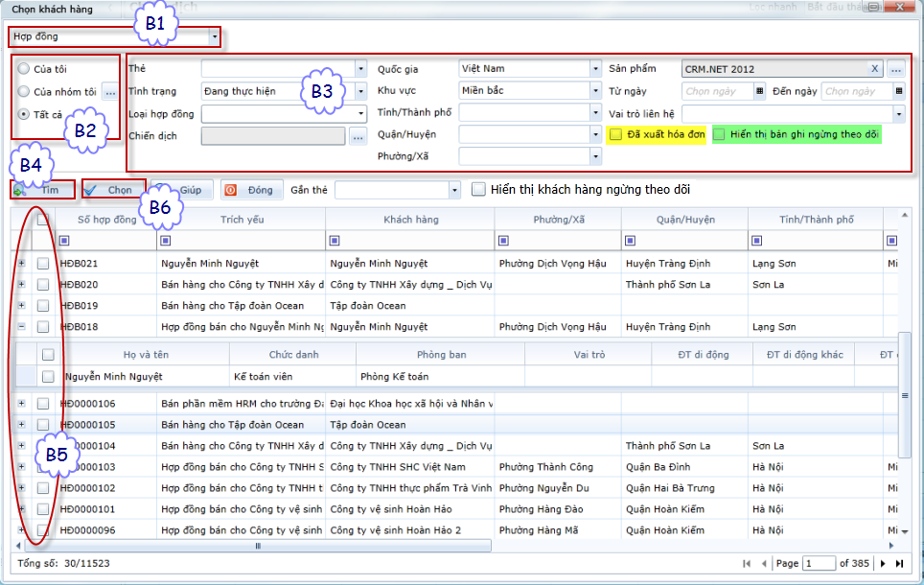Check the row checkbox for HĐB021
This screenshot has width=924, height=585.
(x=43, y=263)
